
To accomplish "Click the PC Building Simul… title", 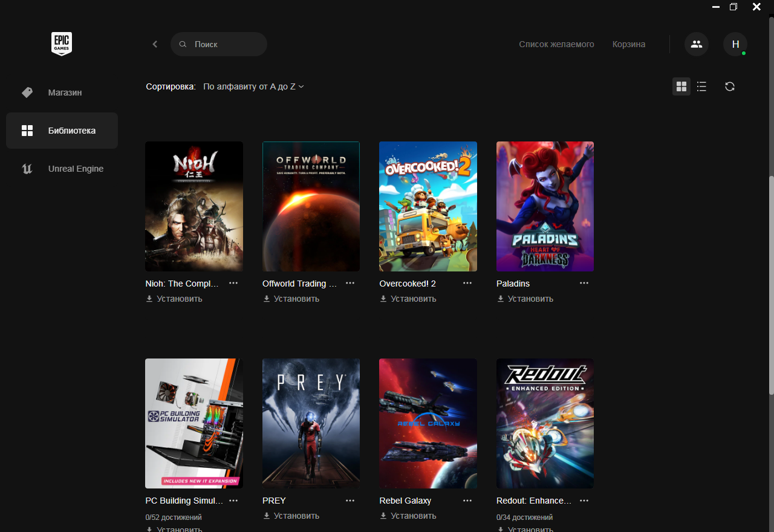I will [184, 501].
